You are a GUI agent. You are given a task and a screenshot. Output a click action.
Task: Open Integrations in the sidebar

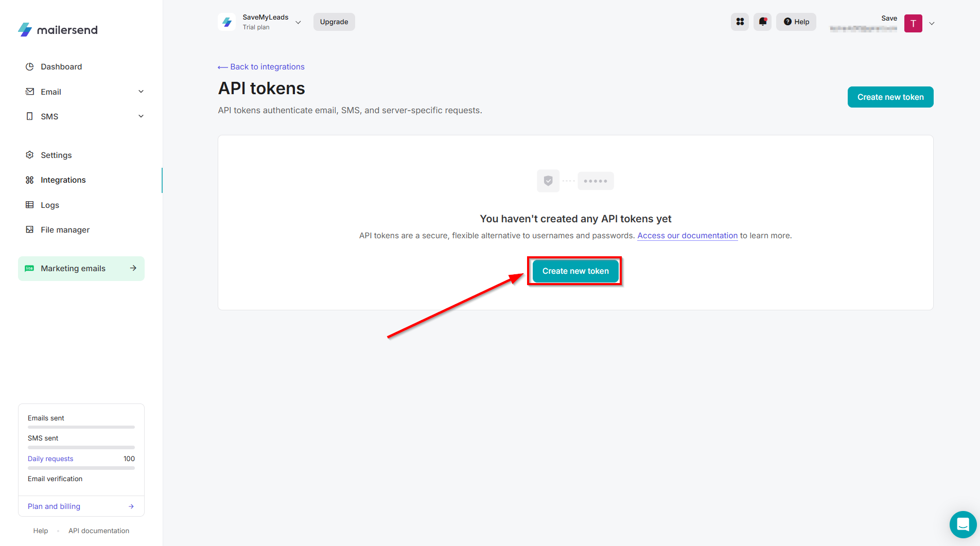coord(63,180)
